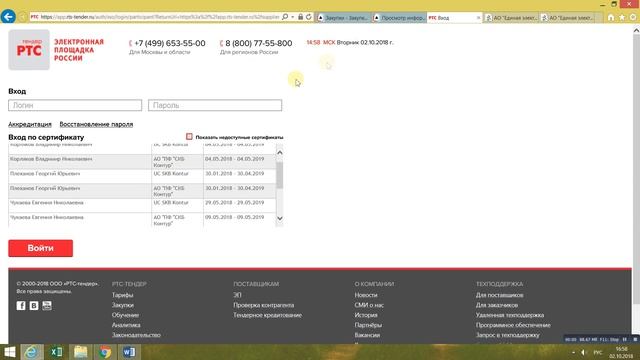640x360 pixels.
Task: Open the Восстановление пароля link
Action: 96,124
